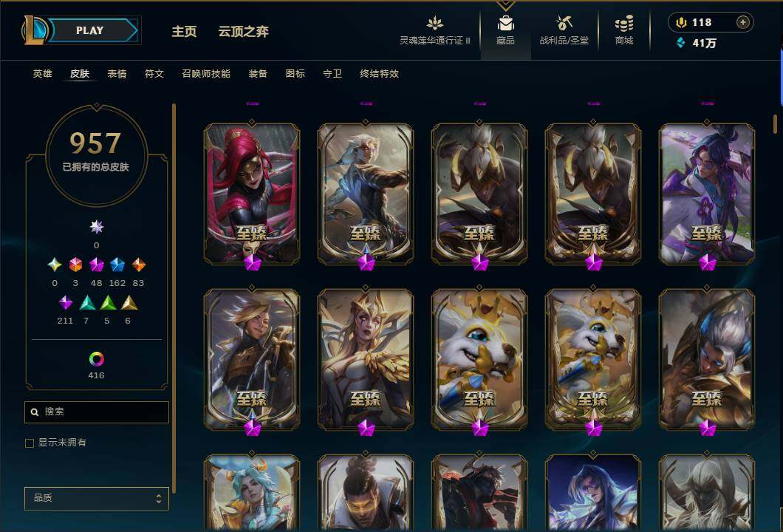Click the orange gem icon above 83

coord(138,265)
